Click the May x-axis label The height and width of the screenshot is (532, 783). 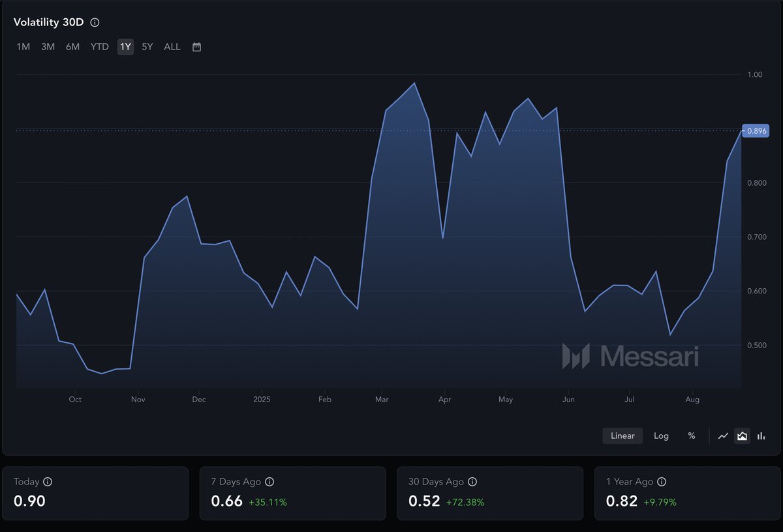coord(505,399)
